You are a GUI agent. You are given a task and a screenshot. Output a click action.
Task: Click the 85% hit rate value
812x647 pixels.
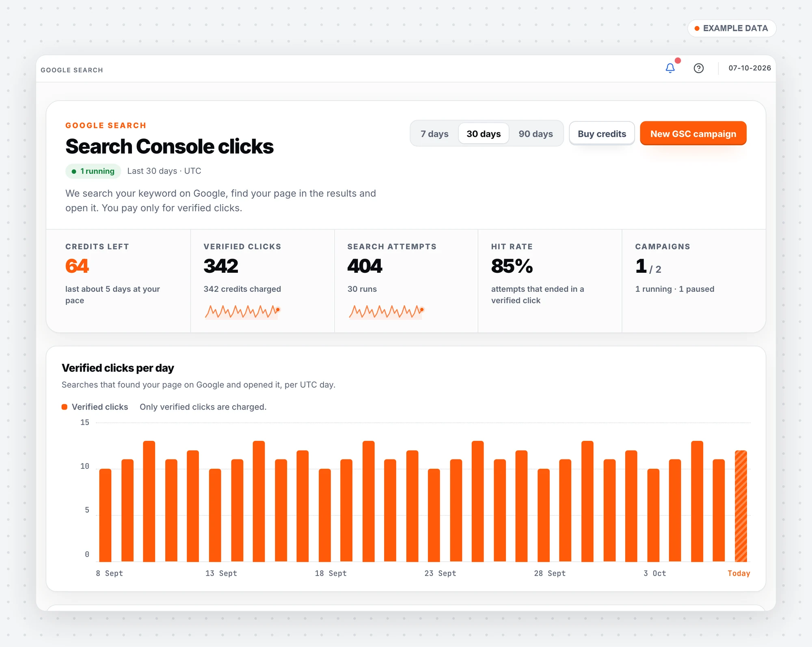coord(512,266)
